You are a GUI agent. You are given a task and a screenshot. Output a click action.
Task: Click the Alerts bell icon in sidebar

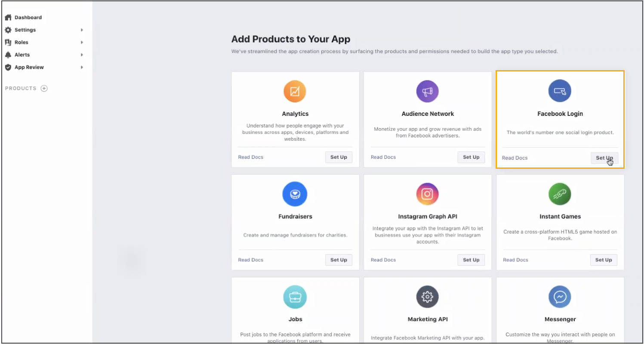coord(8,55)
